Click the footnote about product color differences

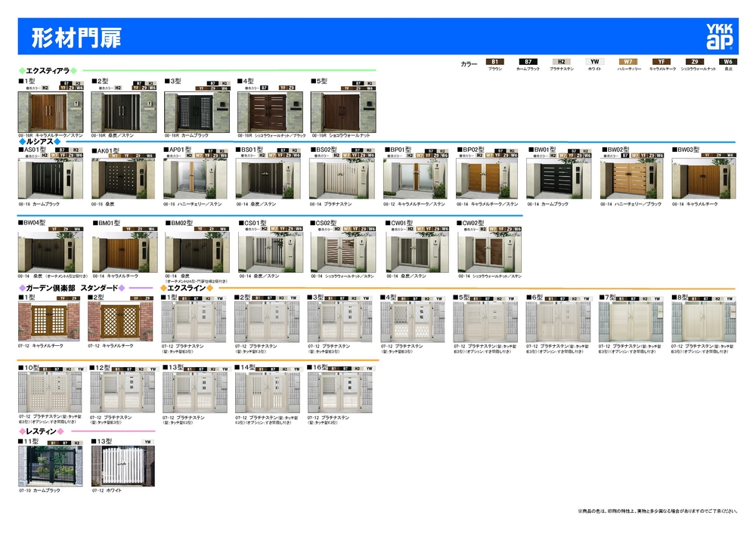click(x=658, y=511)
